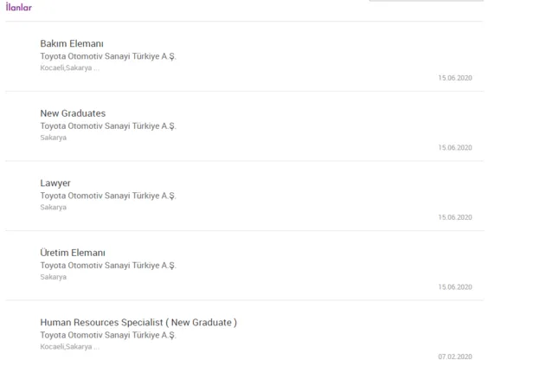Click the 07.02.2020 posting date

point(455,357)
